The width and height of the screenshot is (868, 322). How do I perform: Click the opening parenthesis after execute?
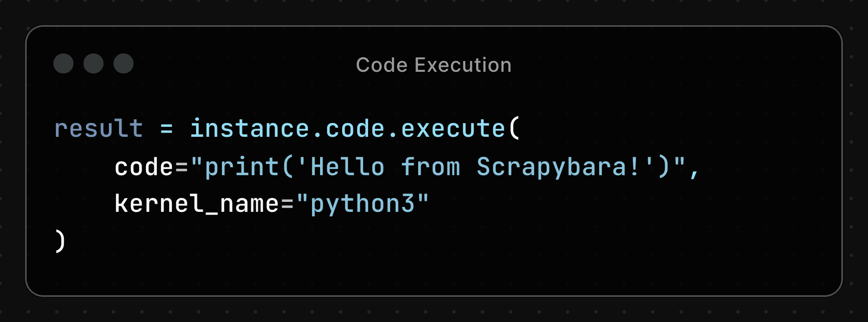coord(514,129)
